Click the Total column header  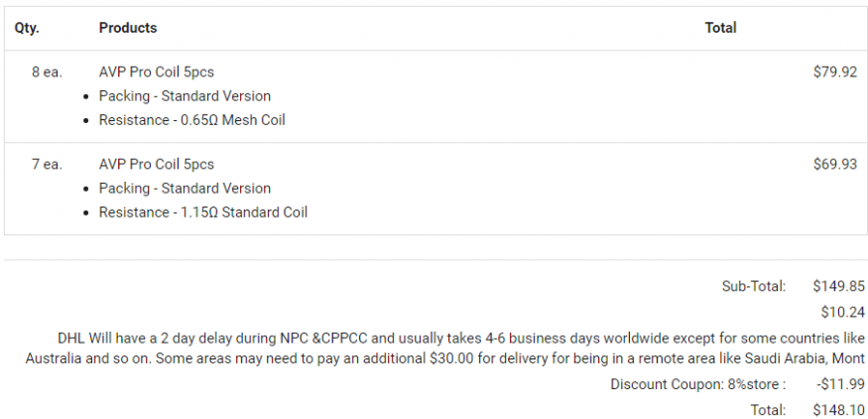[720, 28]
